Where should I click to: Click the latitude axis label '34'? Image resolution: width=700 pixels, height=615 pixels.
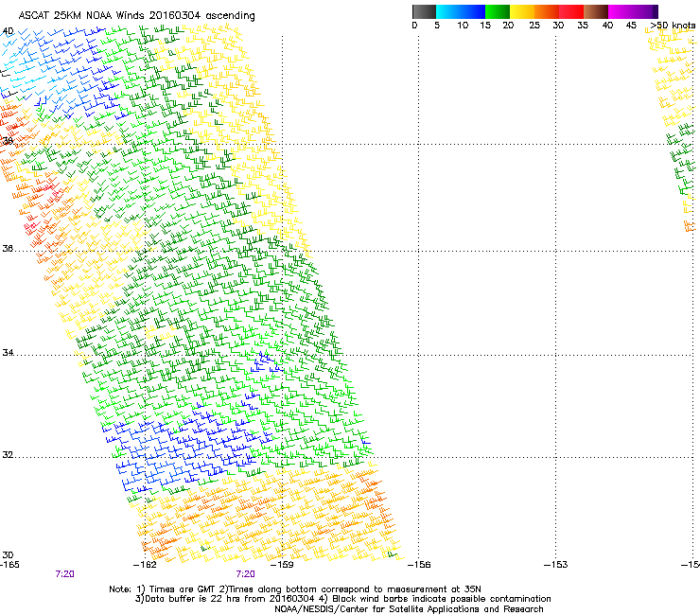tap(8, 353)
